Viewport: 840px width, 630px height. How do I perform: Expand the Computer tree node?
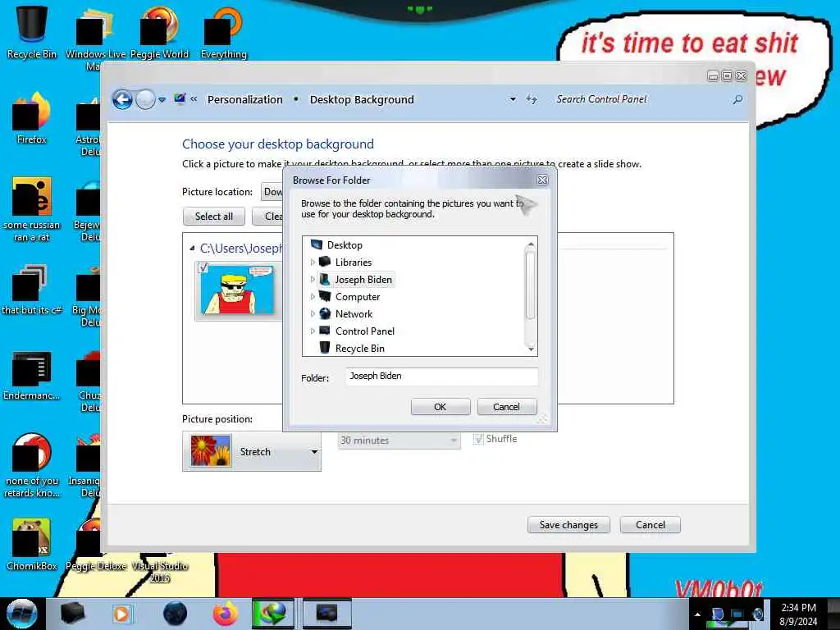[x=313, y=297]
